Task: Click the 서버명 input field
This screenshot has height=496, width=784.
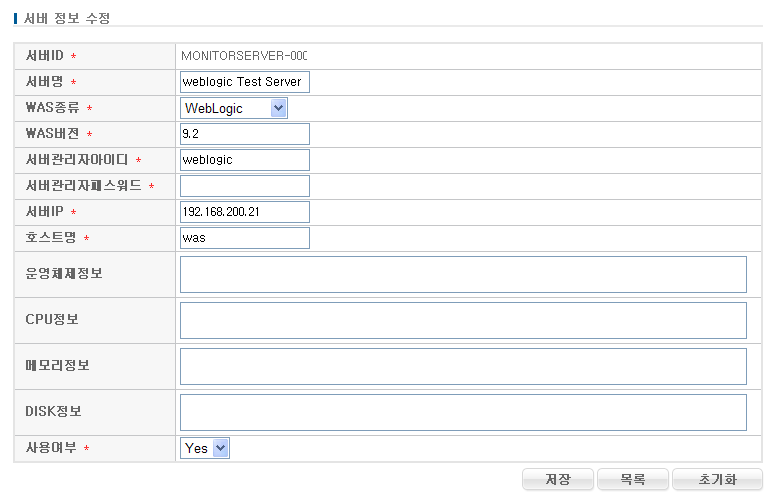Action: [x=244, y=82]
